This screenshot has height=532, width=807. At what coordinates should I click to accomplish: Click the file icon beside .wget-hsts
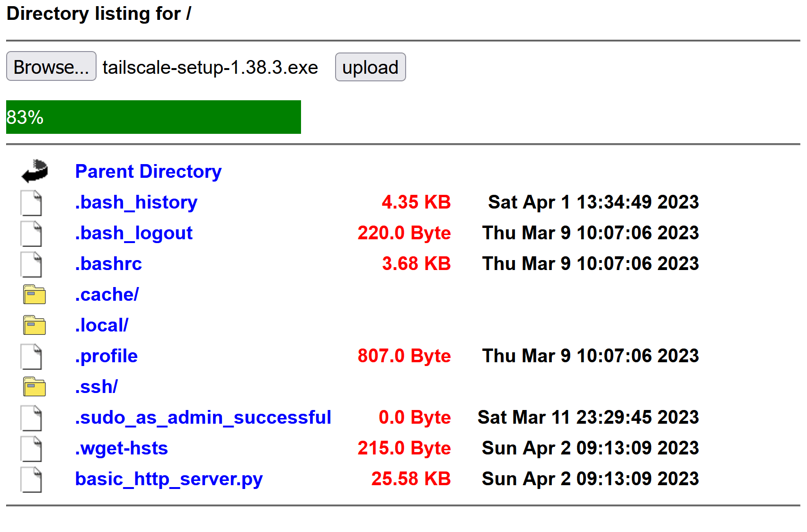pyautogui.click(x=31, y=448)
